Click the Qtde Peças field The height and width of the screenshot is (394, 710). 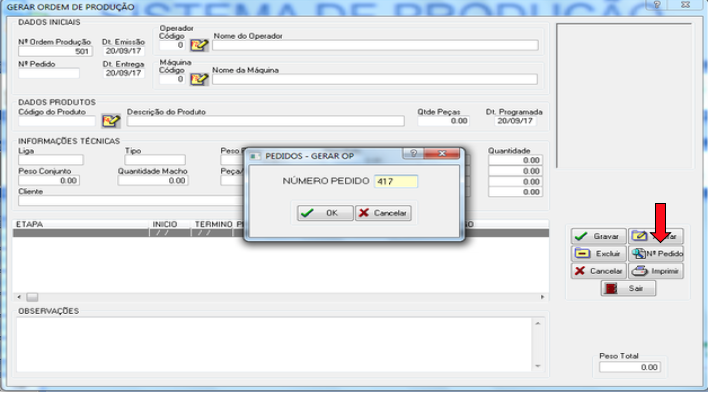tap(443, 121)
